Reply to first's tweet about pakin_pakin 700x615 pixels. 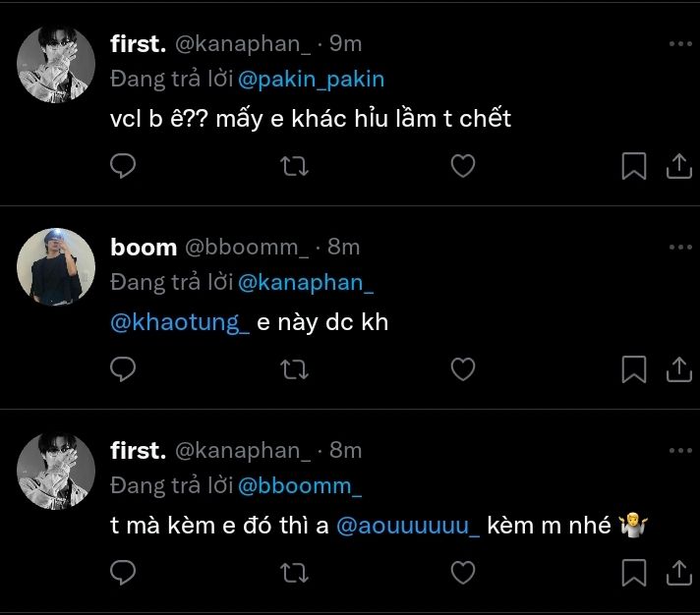pos(122,166)
